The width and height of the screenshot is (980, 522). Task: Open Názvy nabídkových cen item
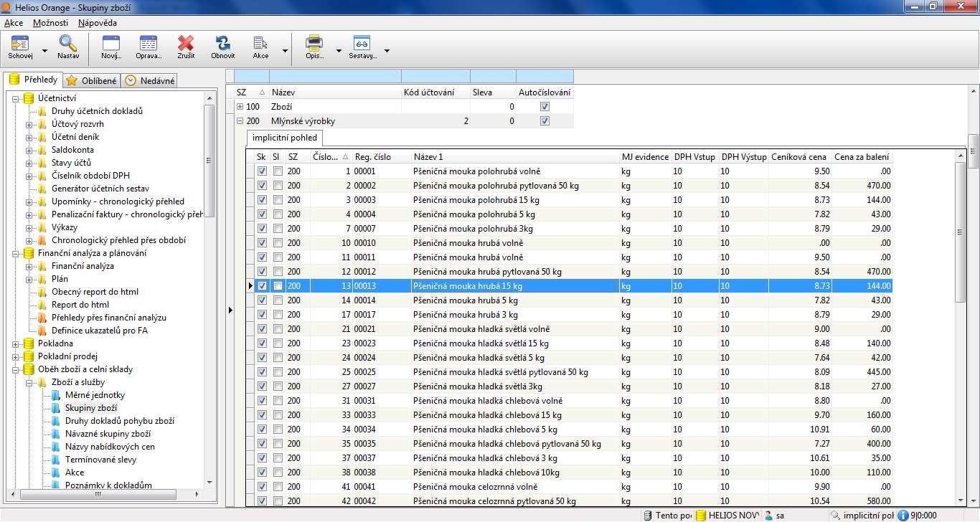(x=110, y=447)
